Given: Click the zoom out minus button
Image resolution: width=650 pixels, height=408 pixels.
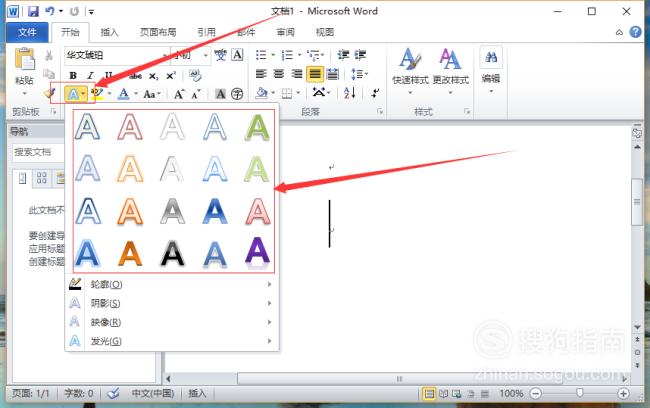Looking at the screenshot, I should point(536,393).
